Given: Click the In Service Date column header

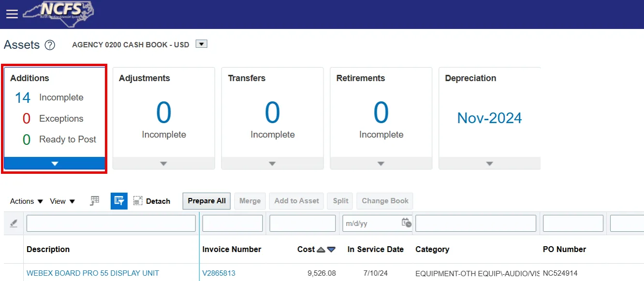Looking at the screenshot, I should pyautogui.click(x=375, y=250).
